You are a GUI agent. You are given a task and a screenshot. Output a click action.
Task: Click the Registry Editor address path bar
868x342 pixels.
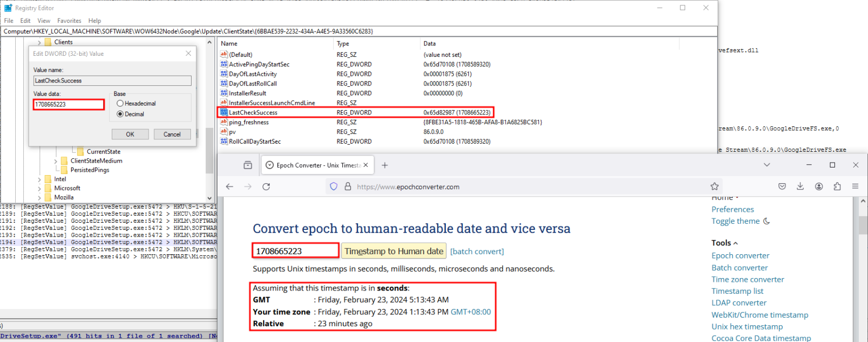coord(359,31)
